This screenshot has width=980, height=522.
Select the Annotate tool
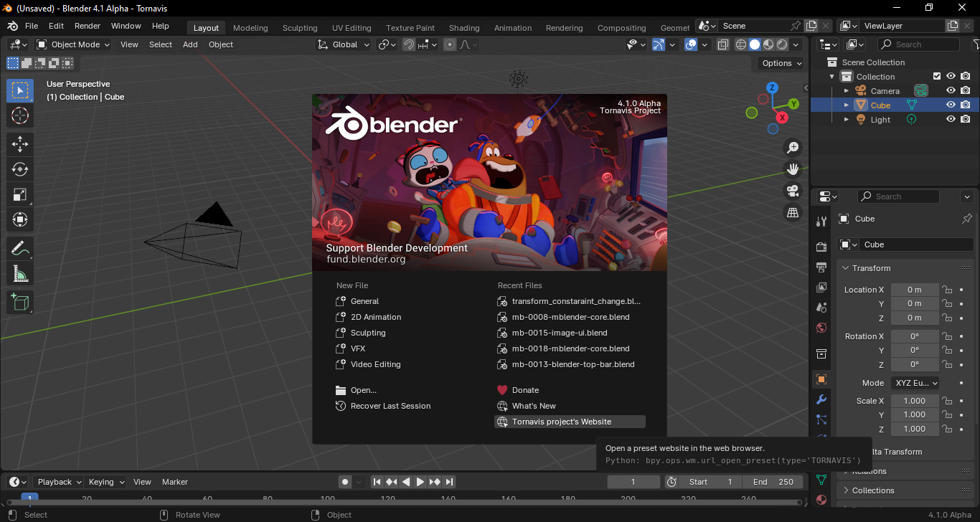[x=20, y=249]
